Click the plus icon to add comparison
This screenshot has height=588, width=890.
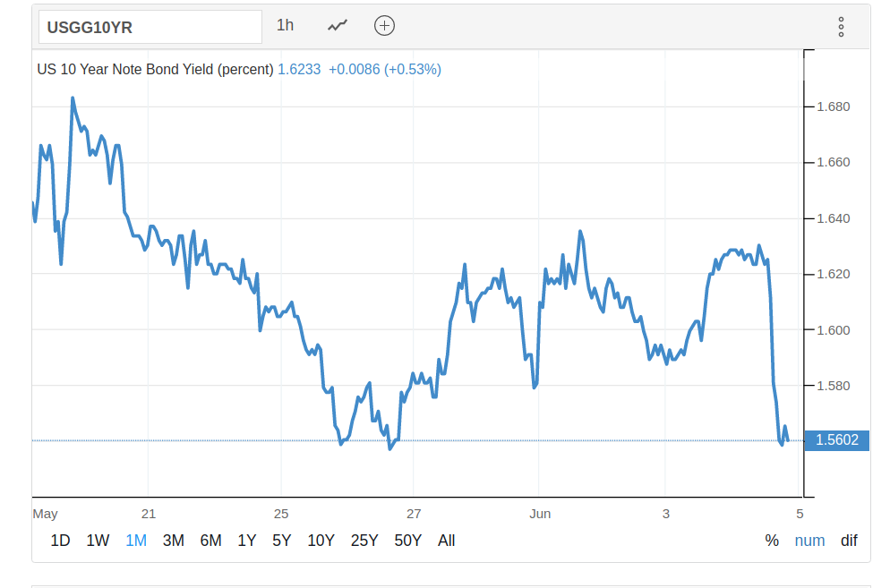tap(384, 26)
